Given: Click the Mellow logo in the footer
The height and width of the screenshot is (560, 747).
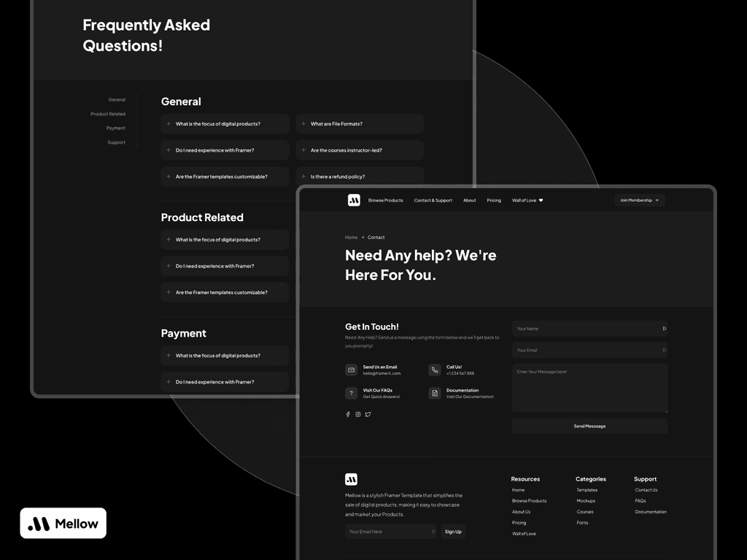Looking at the screenshot, I should coord(351,479).
